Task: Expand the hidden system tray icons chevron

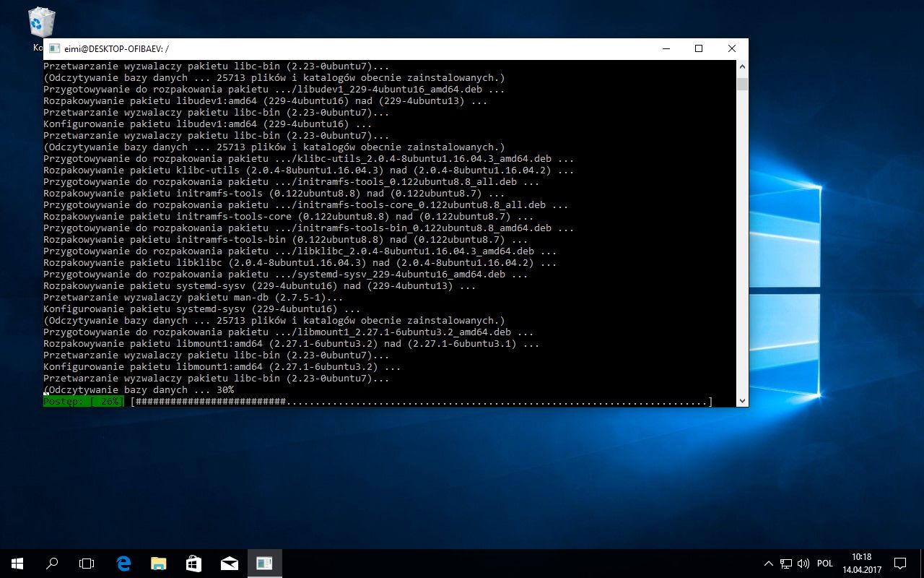Action: [x=768, y=564]
